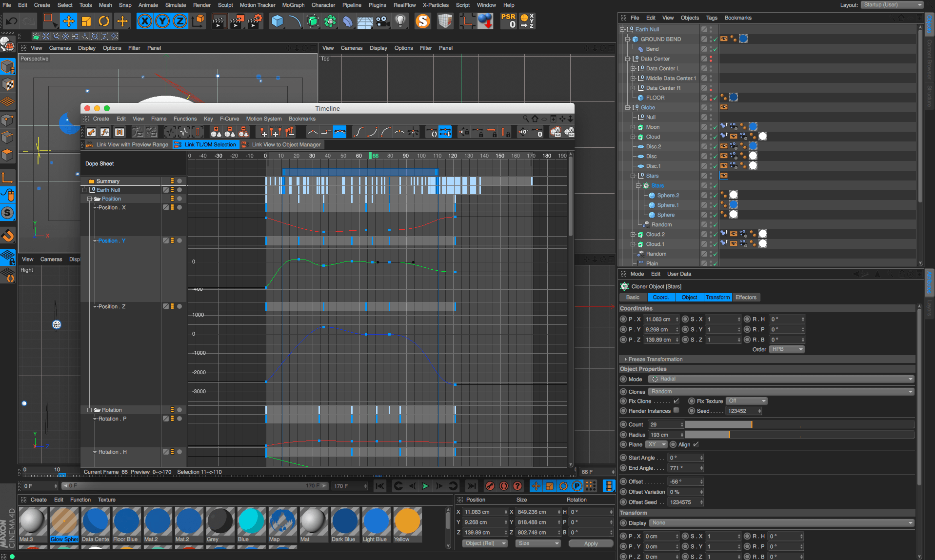
Task: Toggle the Fix Clone checkbox
Action: click(x=676, y=401)
